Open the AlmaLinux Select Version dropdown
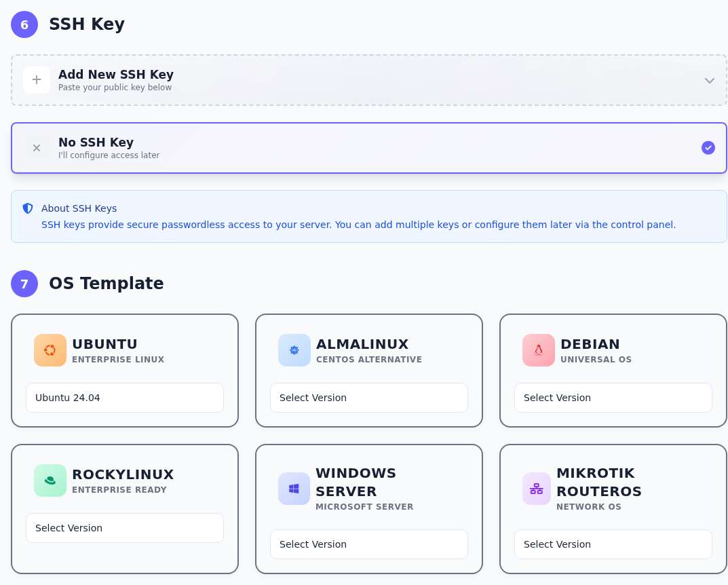Screen dimensions: 728x585 368,398
